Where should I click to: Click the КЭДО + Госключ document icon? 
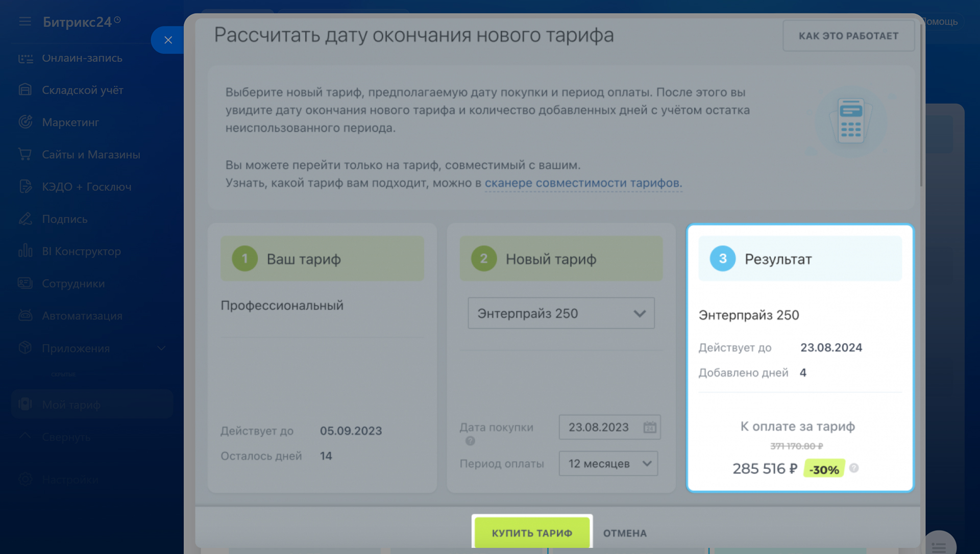pyautogui.click(x=25, y=186)
